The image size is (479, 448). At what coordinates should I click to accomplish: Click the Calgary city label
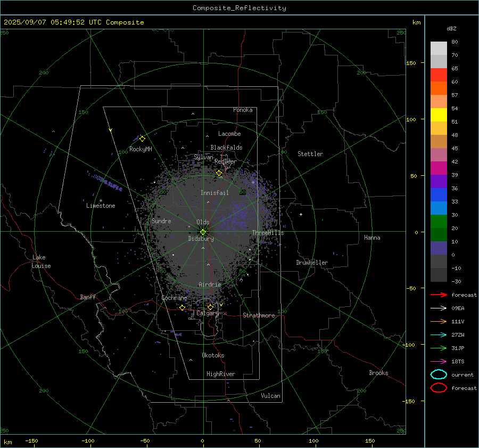(208, 313)
